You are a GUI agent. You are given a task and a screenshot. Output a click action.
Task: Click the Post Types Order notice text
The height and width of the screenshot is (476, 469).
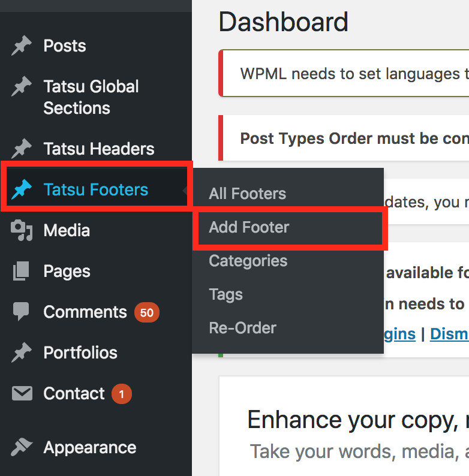[354, 138]
